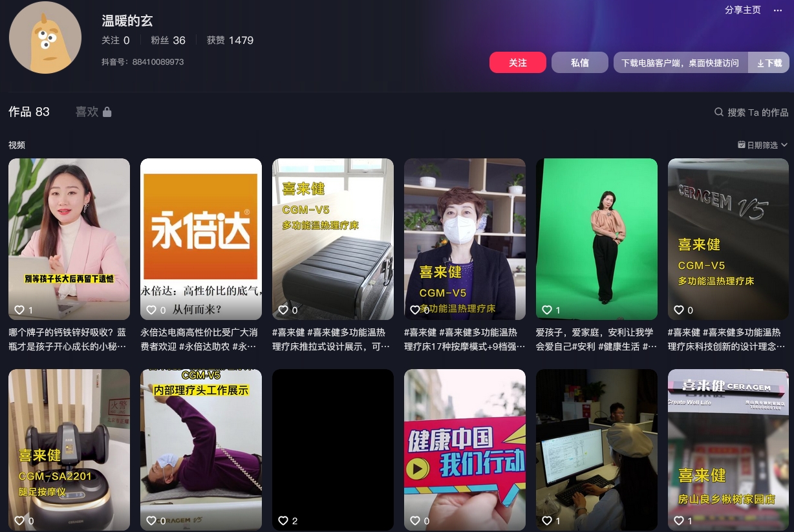This screenshot has width=794, height=532.
Task: Click the 分享主页 share link
Action: coord(743,10)
